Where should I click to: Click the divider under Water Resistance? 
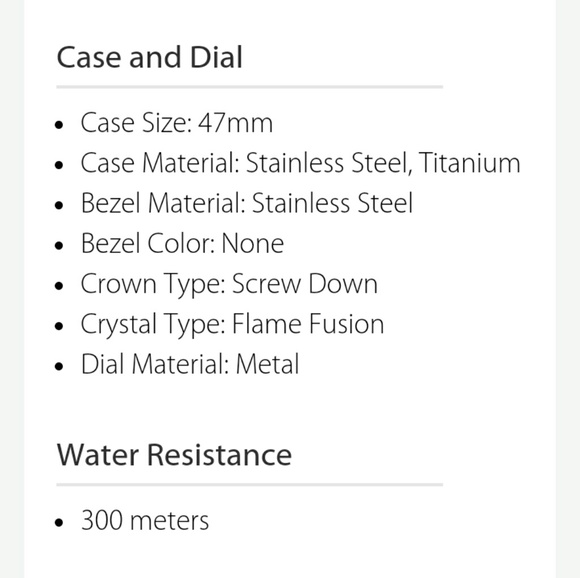pyautogui.click(x=250, y=484)
